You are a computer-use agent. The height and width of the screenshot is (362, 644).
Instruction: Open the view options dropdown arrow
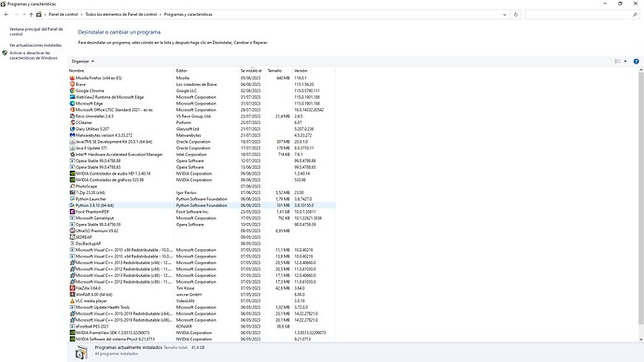pos(625,62)
